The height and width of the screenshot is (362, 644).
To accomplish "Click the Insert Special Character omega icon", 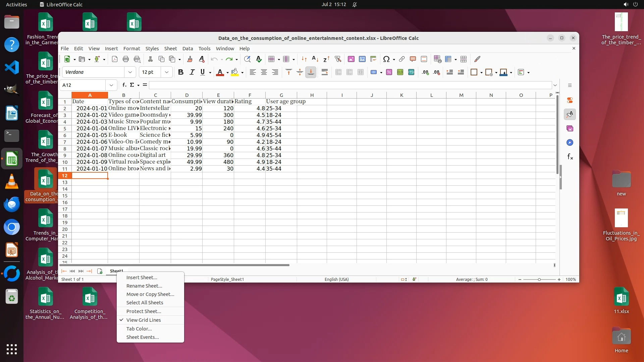I will (x=386, y=59).
